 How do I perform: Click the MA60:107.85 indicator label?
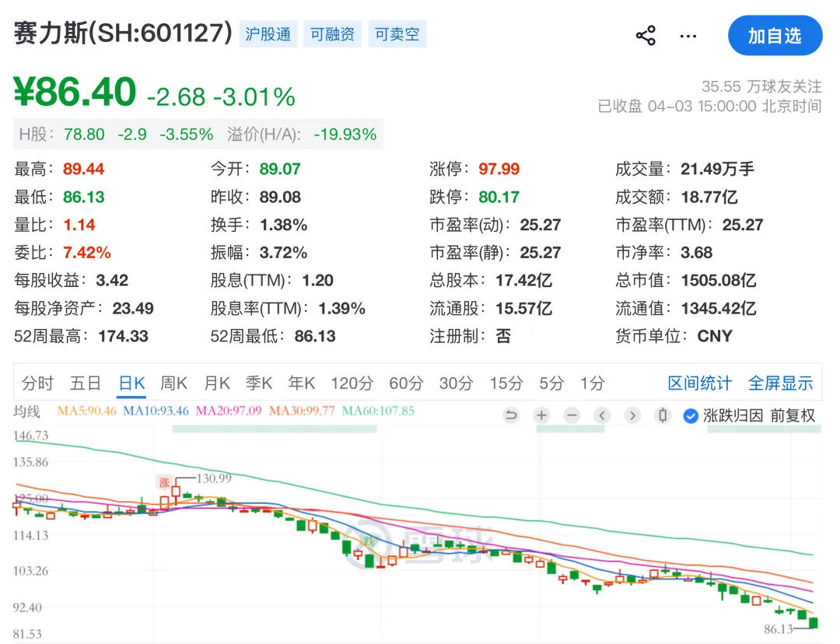coord(378,411)
